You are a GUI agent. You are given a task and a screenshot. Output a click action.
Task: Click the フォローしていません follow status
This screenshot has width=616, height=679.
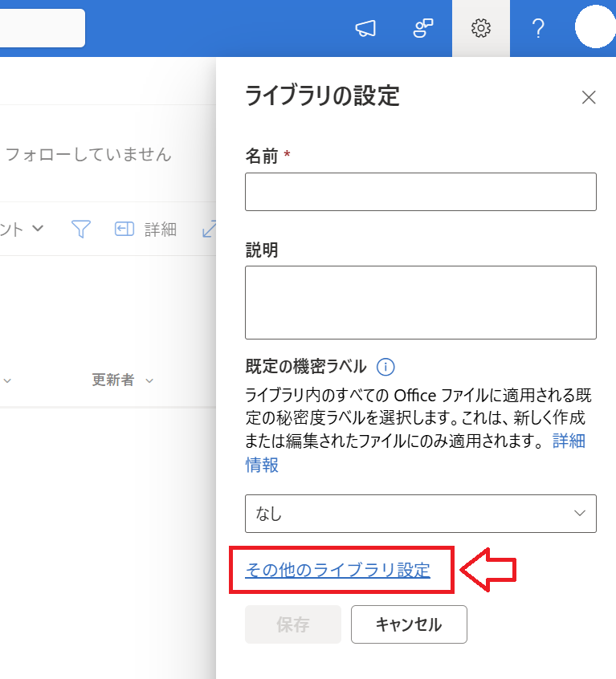pyautogui.click(x=89, y=154)
